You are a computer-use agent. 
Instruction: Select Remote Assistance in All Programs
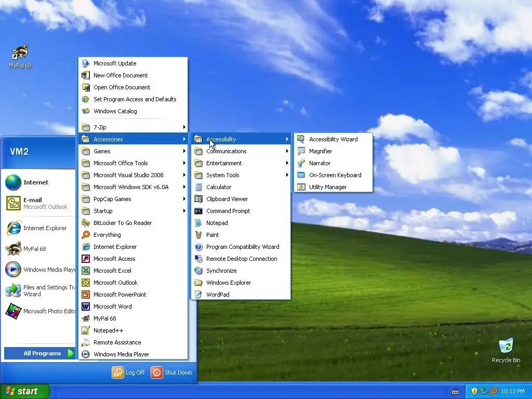tap(133, 342)
